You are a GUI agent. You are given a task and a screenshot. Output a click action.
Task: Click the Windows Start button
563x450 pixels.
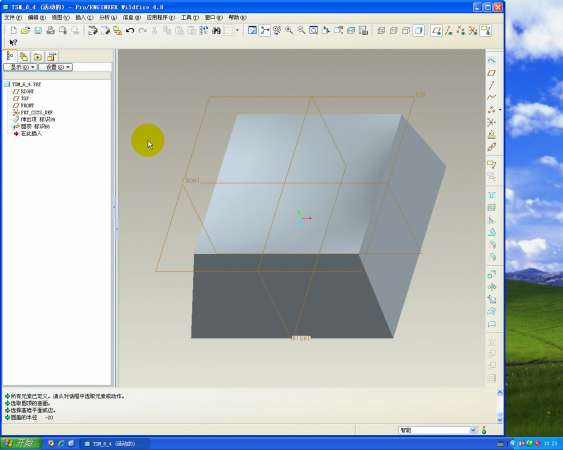coord(20,443)
